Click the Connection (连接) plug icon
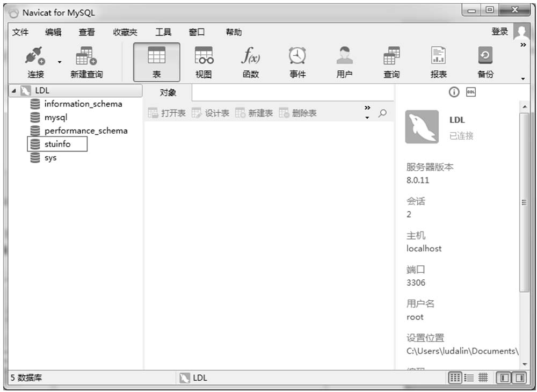Image resolution: width=537 pixels, height=392 pixels. (x=35, y=56)
